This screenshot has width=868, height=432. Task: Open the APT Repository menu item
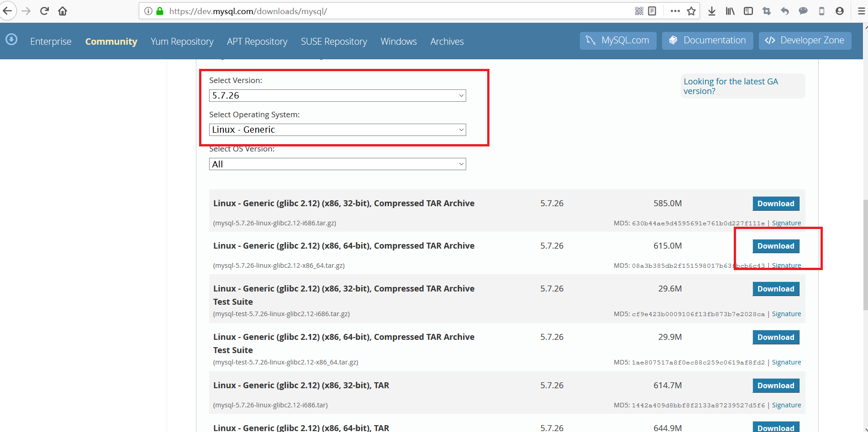(x=257, y=42)
